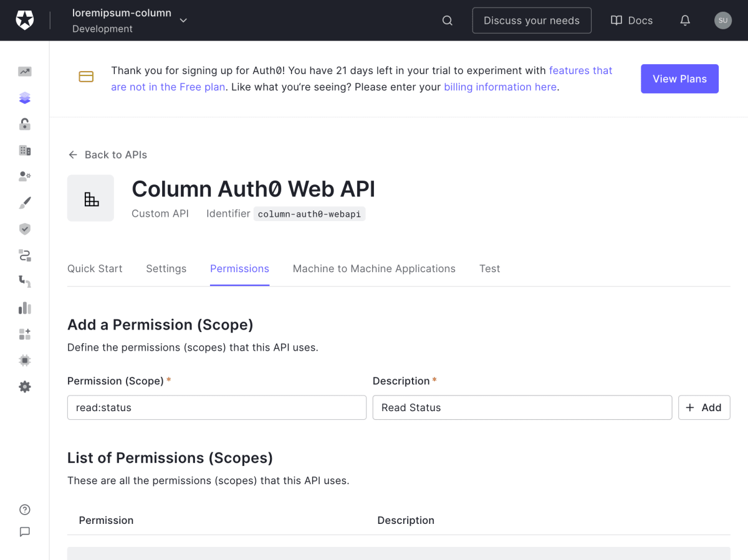This screenshot has height=560, width=748.
Task: Click the Discuss your needs button
Action: 532,21
